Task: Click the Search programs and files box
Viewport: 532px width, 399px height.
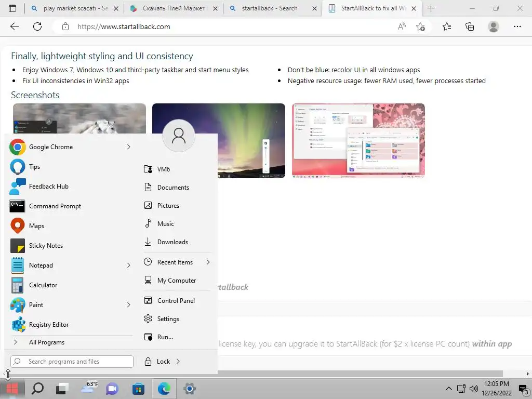Action: pyautogui.click(x=72, y=362)
